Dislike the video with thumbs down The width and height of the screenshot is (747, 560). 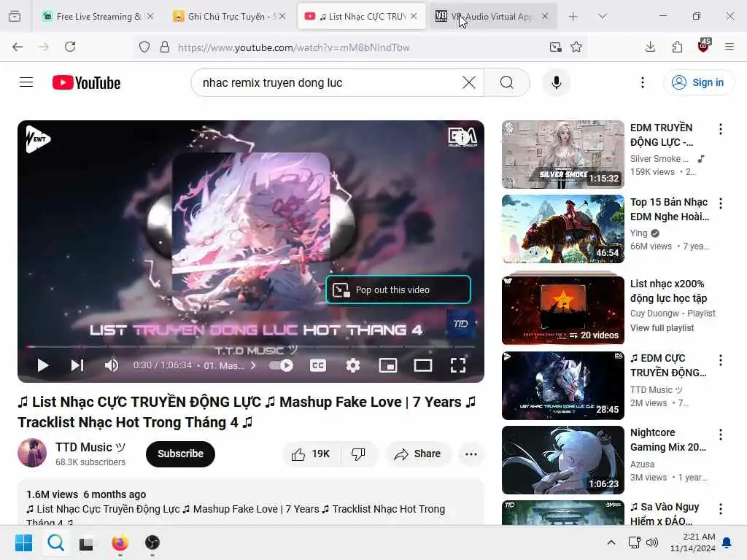358,454
